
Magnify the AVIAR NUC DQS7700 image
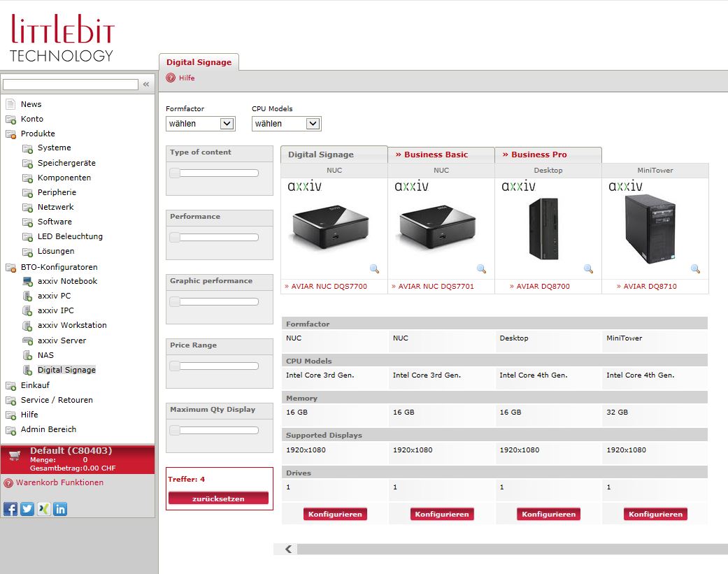[x=374, y=268]
